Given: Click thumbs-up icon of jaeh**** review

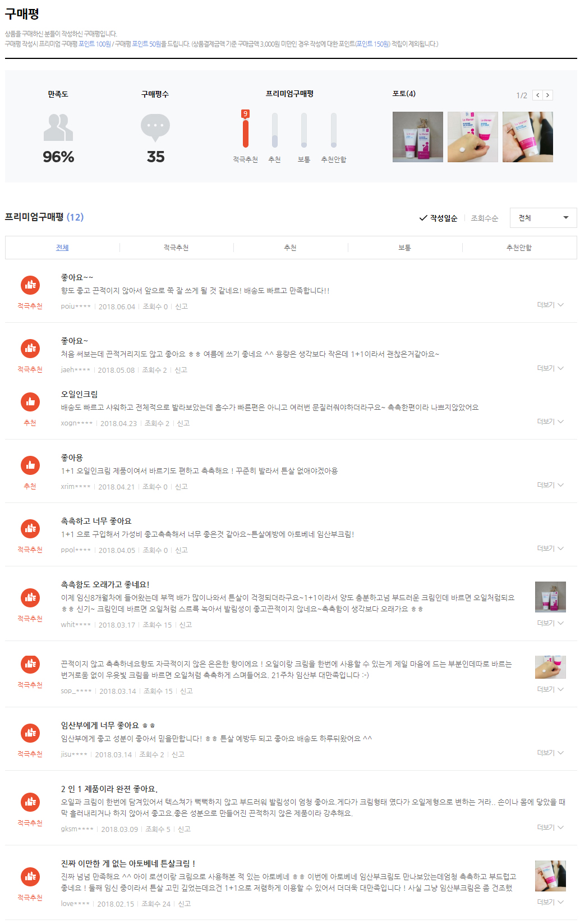Looking at the screenshot, I should (x=30, y=349).
